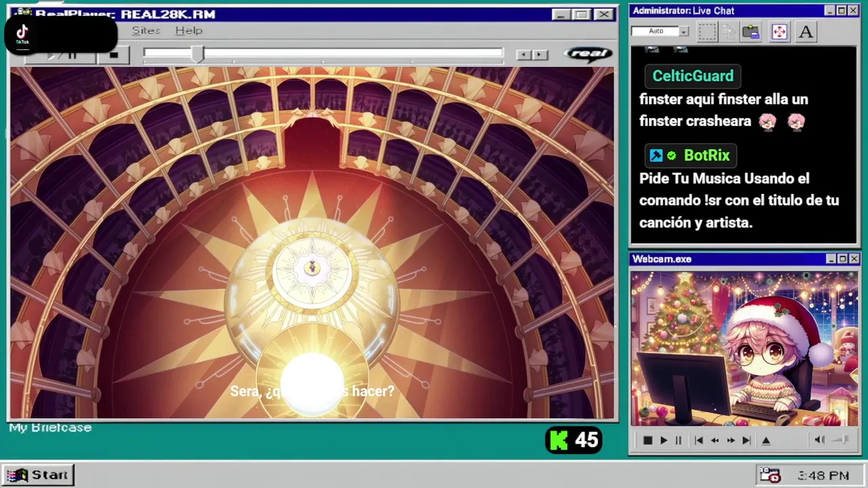Select the dashed rectangle selection tool

pyautogui.click(x=707, y=32)
